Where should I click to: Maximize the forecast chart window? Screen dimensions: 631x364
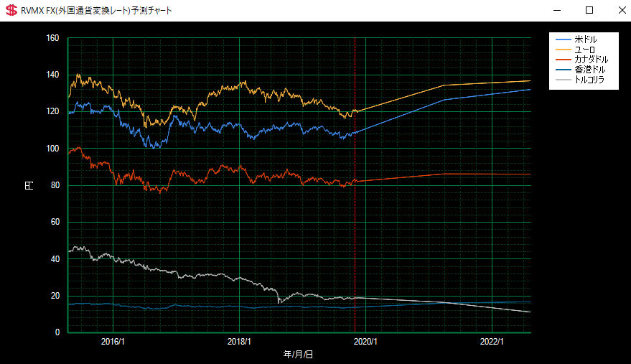(589, 11)
